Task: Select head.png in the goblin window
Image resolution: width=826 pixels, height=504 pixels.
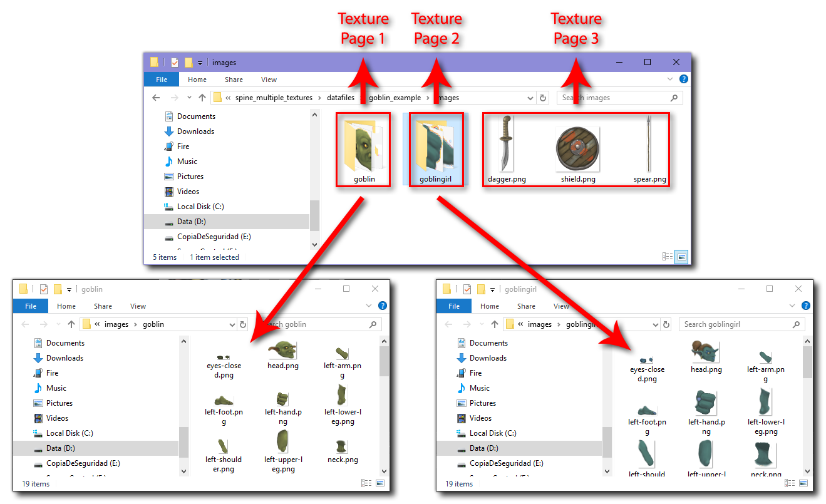Action: tap(283, 356)
